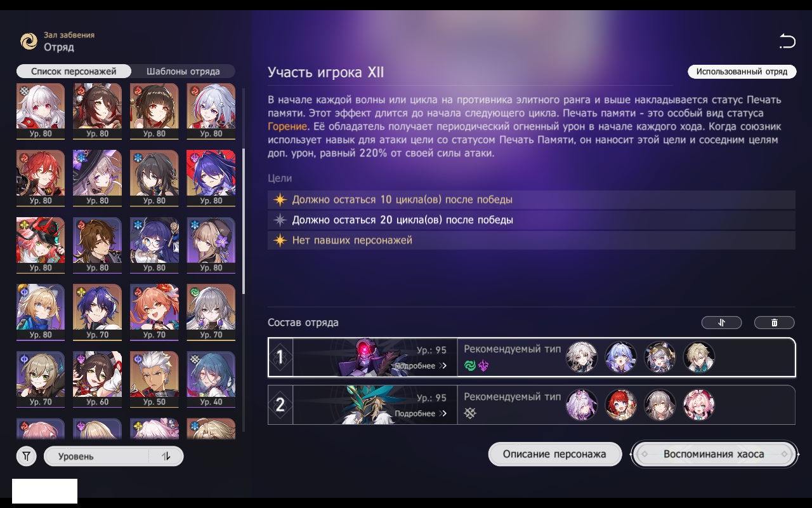Open the Зал забвения emblem icon
The height and width of the screenshot is (508, 812).
(x=29, y=41)
